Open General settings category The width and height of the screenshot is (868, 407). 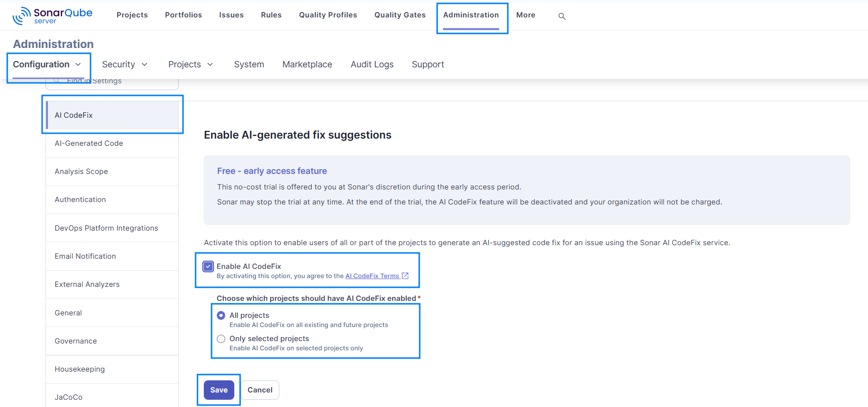tap(112, 313)
